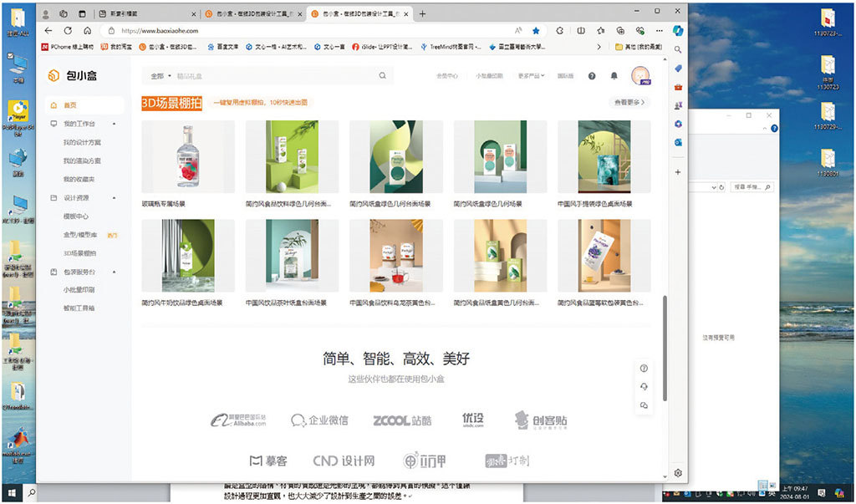Image resolution: width=856 pixels, height=504 pixels.
Task: Open the user avatar profile menu
Action: 640,75
